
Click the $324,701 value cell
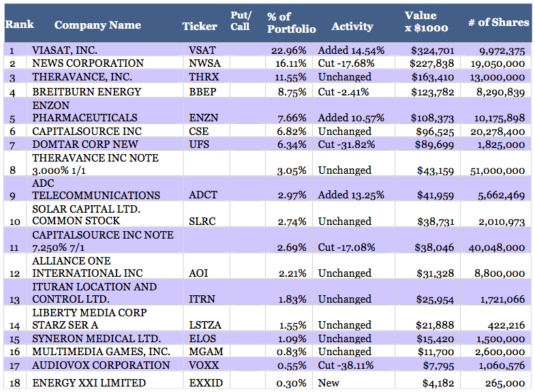tap(432, 50)
